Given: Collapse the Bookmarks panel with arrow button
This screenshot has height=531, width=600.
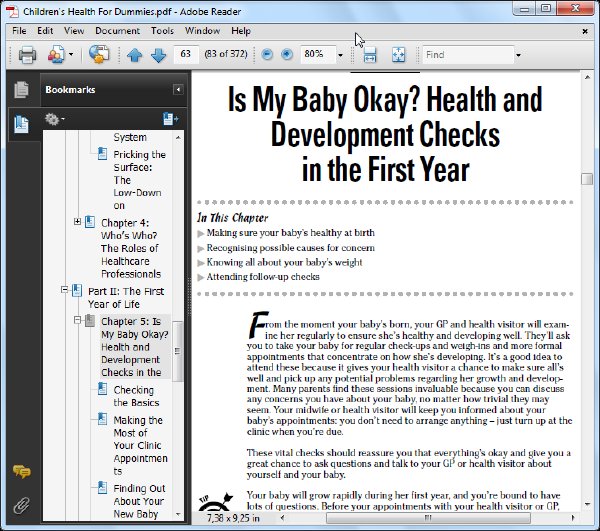Looking at the screenshot, I should click(x=178, y=90).
